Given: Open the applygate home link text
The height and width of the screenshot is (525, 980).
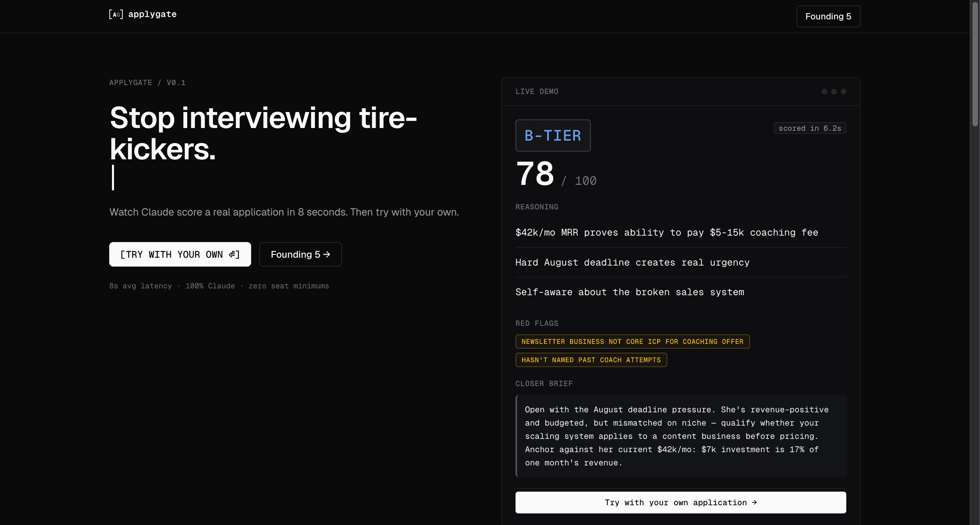Looking at the screenshot, I should click(x=152, y=14).
